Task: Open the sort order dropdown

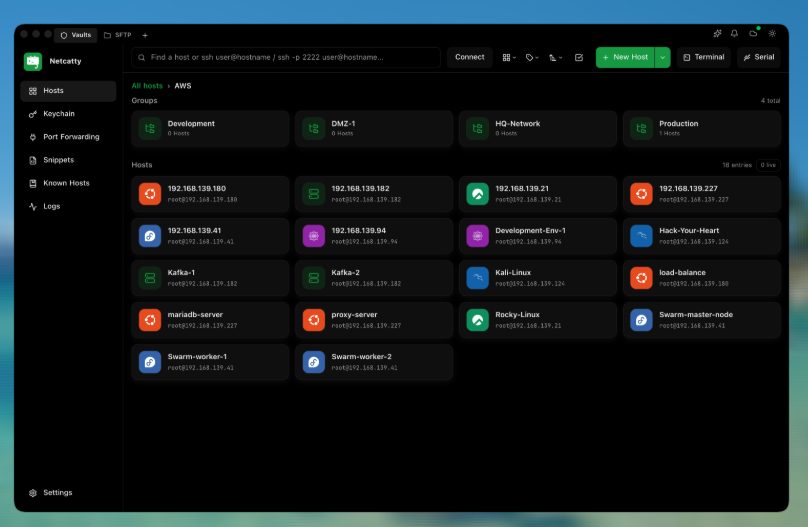Action: pos(555,58)
